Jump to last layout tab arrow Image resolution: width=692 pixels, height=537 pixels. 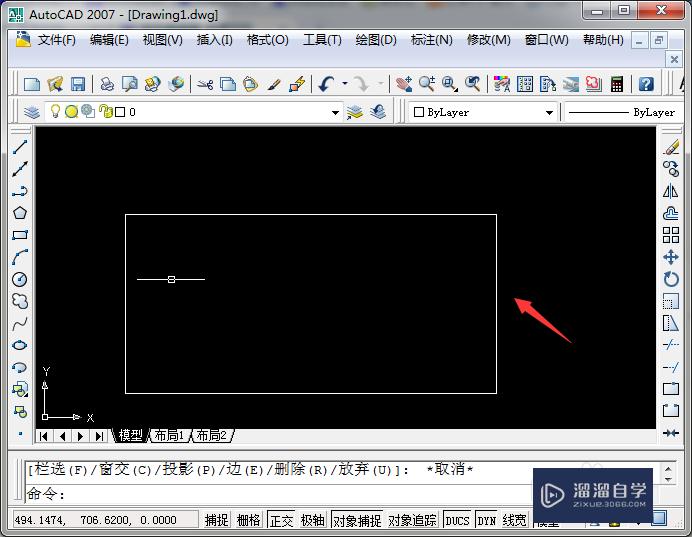[x=99, y=436]
